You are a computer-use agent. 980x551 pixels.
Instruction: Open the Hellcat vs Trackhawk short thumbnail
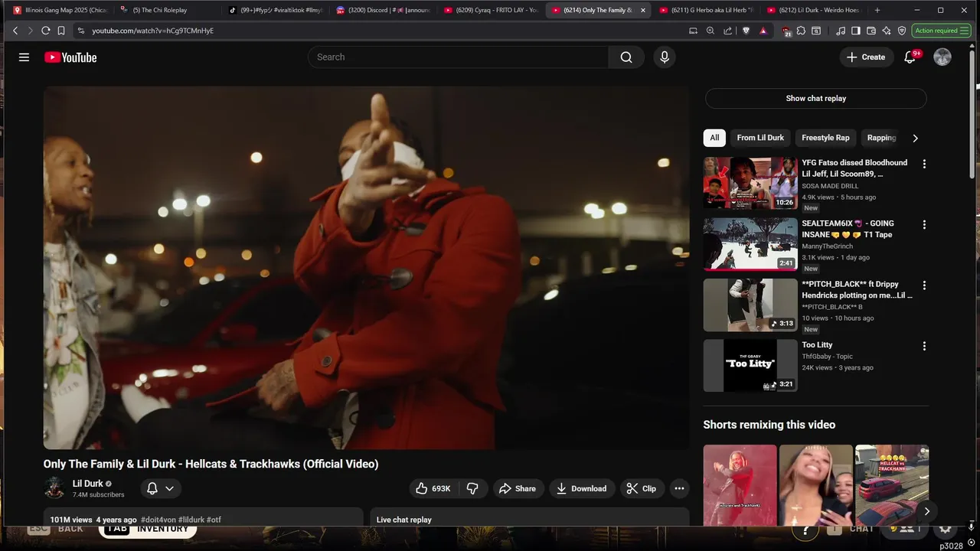pyautogui.click(x=892, y=484)
